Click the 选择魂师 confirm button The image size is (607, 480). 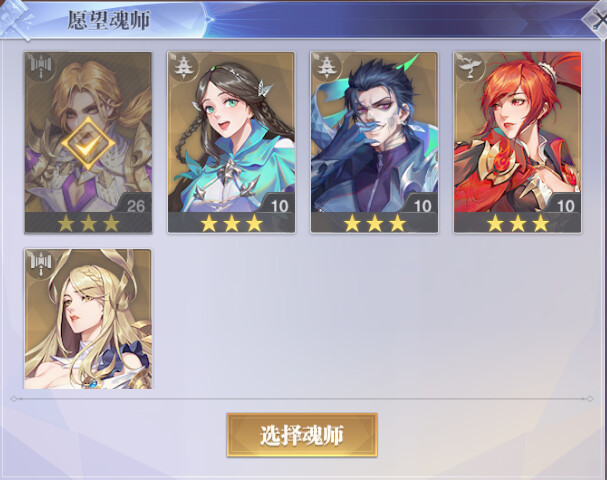pyautogui.click(x=302, y=435)
